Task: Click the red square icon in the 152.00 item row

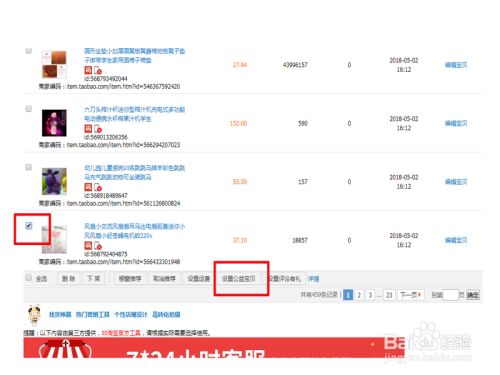Action: pos(88,129)
